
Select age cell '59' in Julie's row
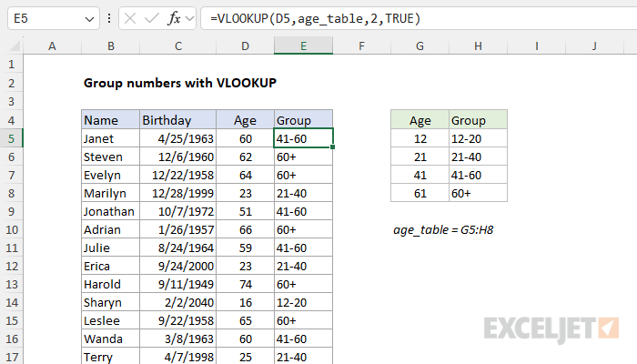pos(245,248)
